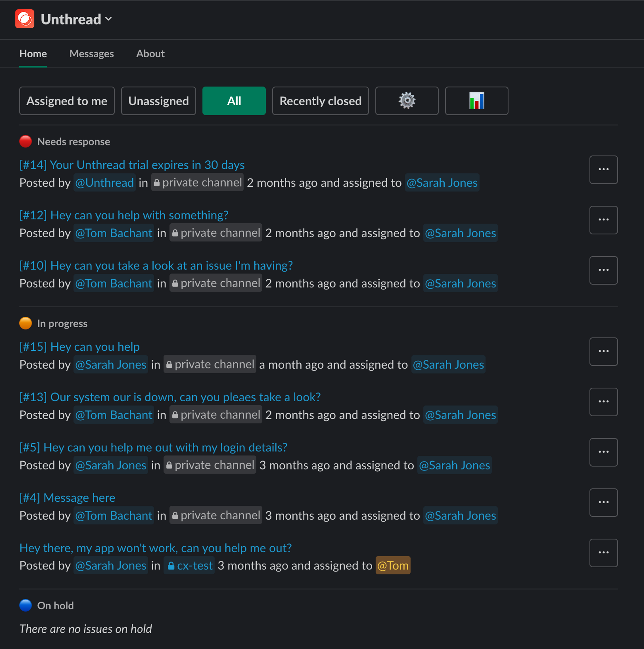
Task: Click the Unthread app logo
Action: (24, 19)
